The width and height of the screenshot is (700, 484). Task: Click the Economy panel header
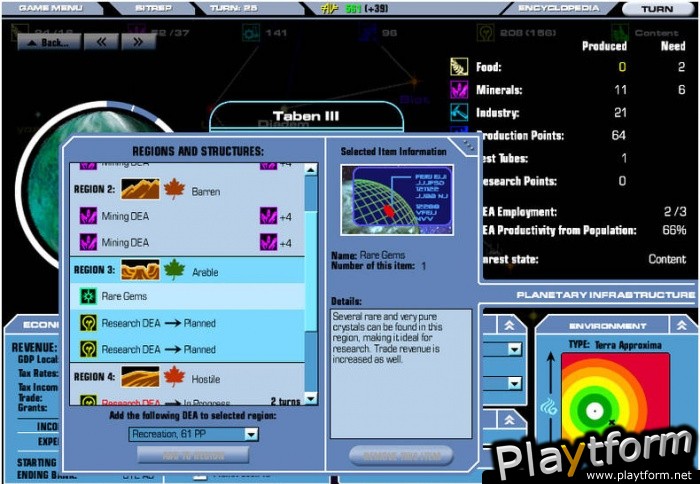[40, 325]
